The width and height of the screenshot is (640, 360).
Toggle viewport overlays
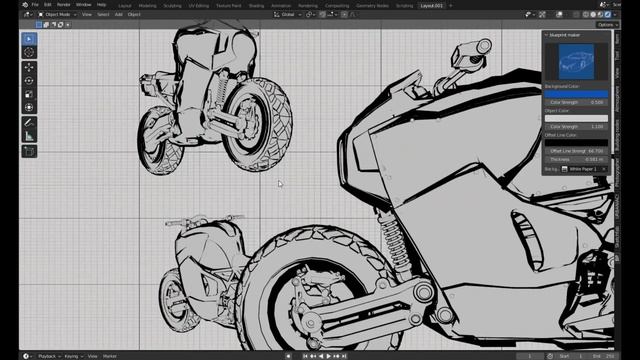(559, 14)
